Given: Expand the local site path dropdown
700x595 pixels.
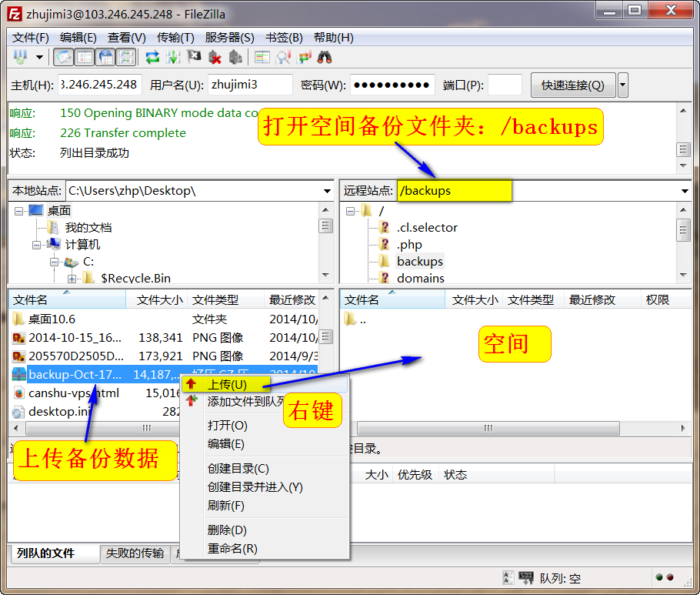Looking at the screenshot, I should (327, 191).
